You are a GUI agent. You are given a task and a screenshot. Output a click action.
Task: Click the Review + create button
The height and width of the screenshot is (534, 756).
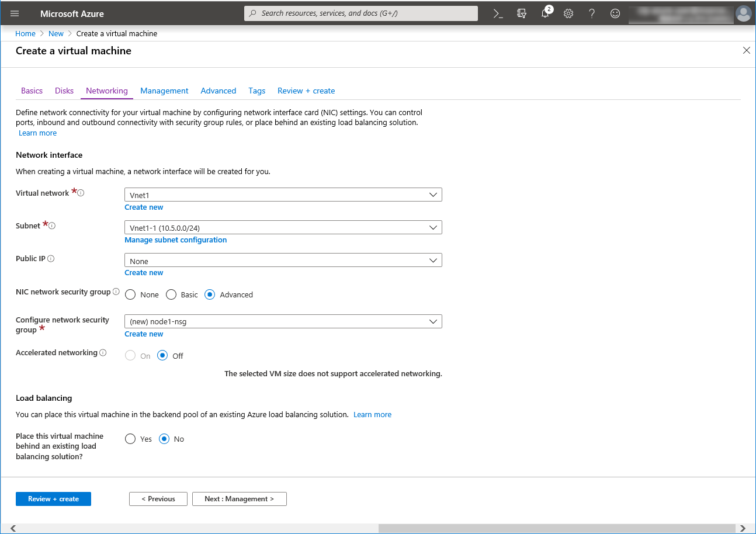(53, 499)
